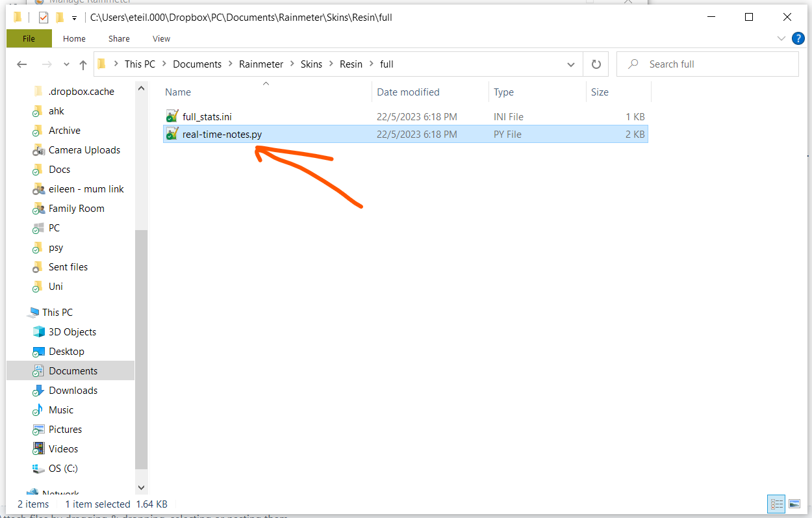Click the INI File type cell
The width and height of the screenshot is (812, 518).
[x=509, y=117]
